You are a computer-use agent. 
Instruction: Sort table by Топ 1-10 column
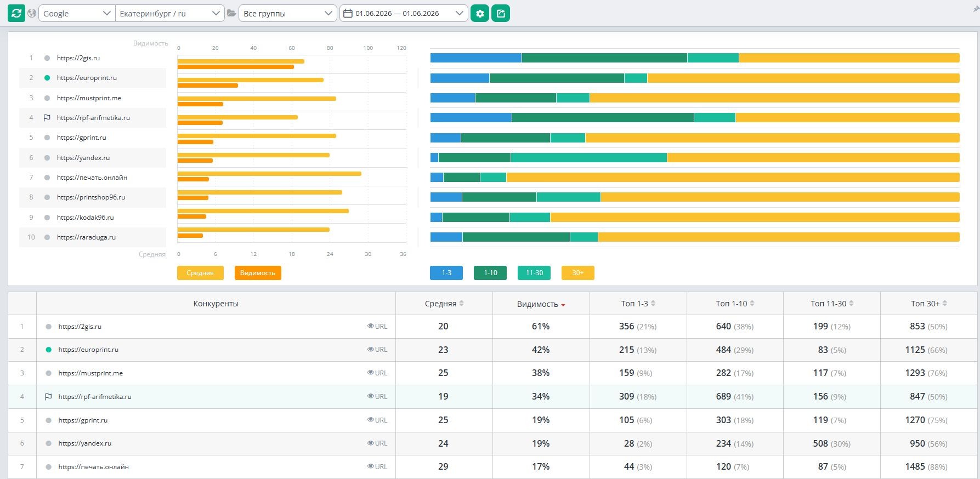pyautogui.click(x=735, y=304)
